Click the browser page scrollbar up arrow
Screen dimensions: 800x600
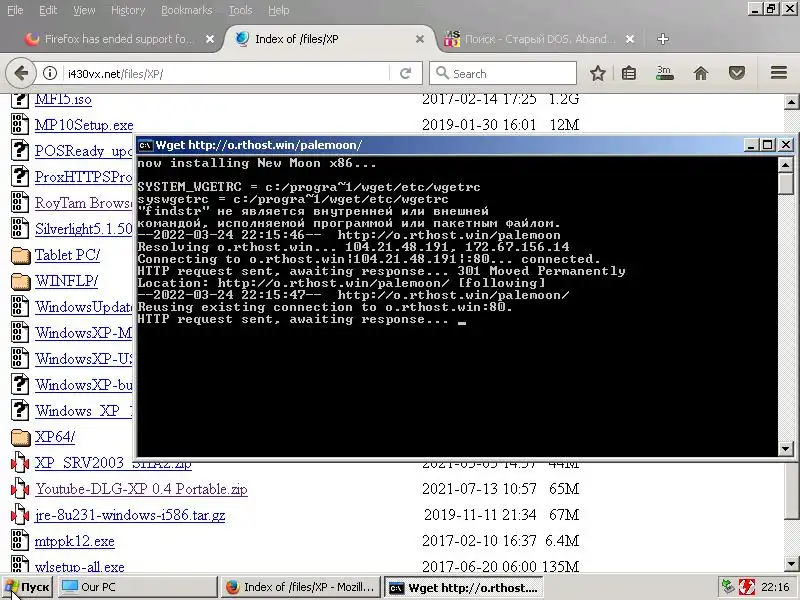791,102
